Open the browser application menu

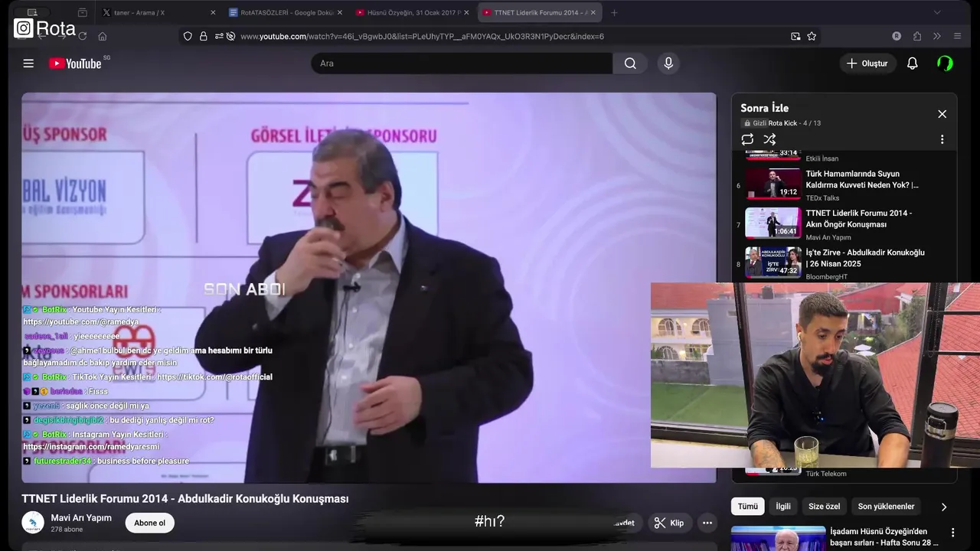957,36
